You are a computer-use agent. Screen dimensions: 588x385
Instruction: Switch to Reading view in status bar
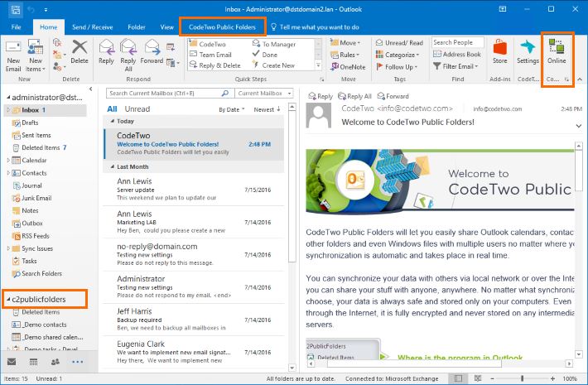click(x=477, y=378)
